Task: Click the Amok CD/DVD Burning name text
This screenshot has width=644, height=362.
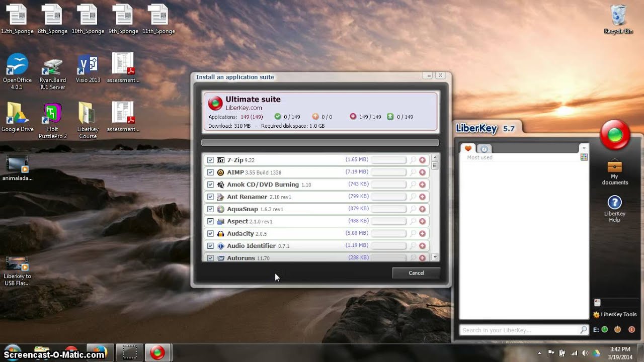Action: (263, 185)
